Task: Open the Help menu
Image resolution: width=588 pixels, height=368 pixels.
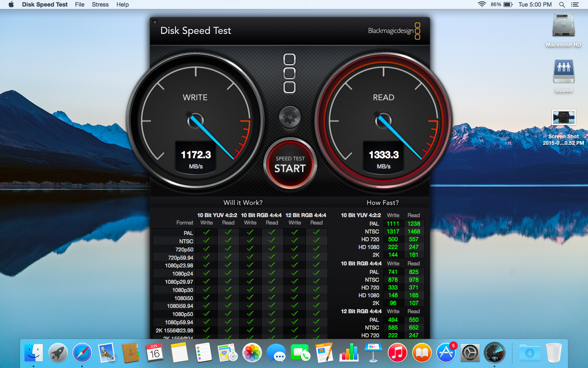Action: (122, 4)
